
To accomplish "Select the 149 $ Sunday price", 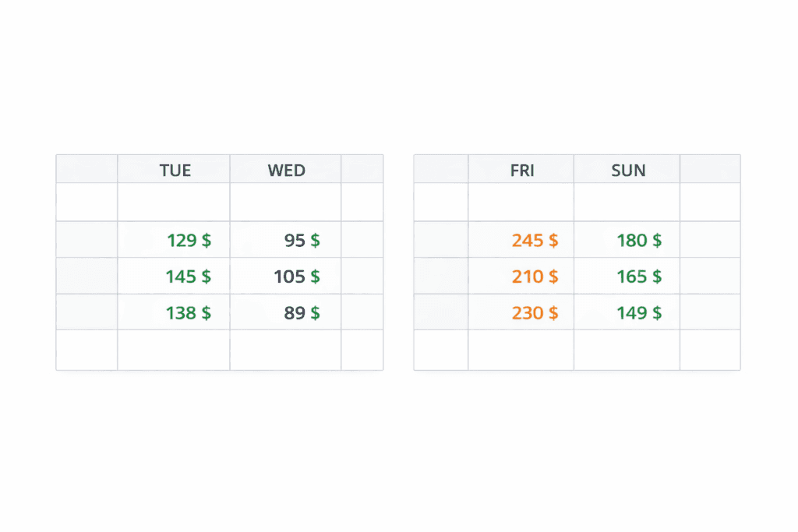I will 639,313.
